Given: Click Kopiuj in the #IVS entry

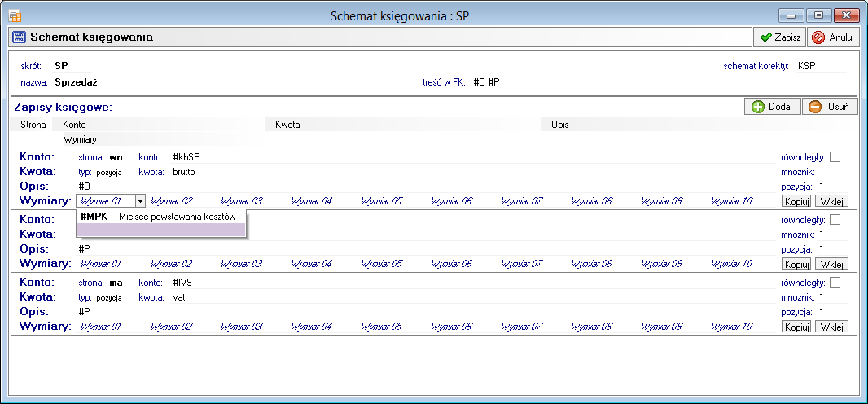Looking at the screenshot, I should (796, 327).
